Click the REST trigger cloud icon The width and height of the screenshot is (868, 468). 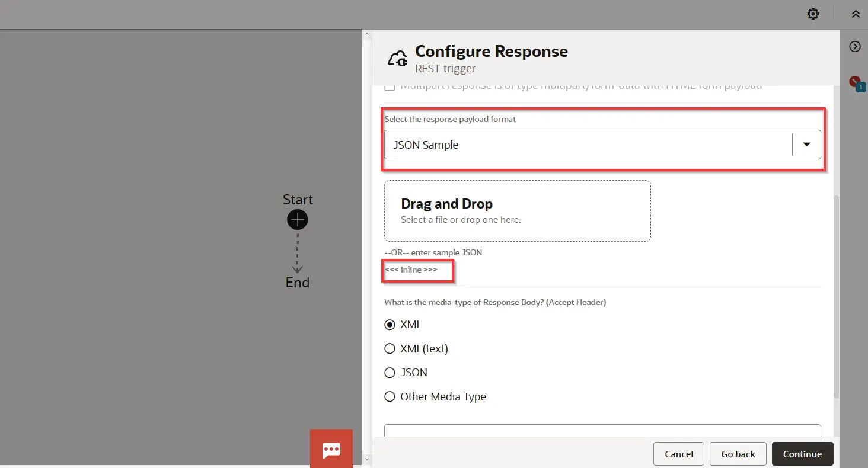coord(397,59)
